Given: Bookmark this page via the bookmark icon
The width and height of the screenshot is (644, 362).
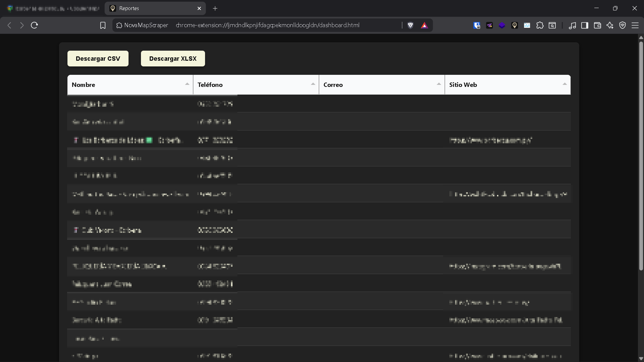Looking at the screenshot, I should pyautogui.click(x=103, y=25).
